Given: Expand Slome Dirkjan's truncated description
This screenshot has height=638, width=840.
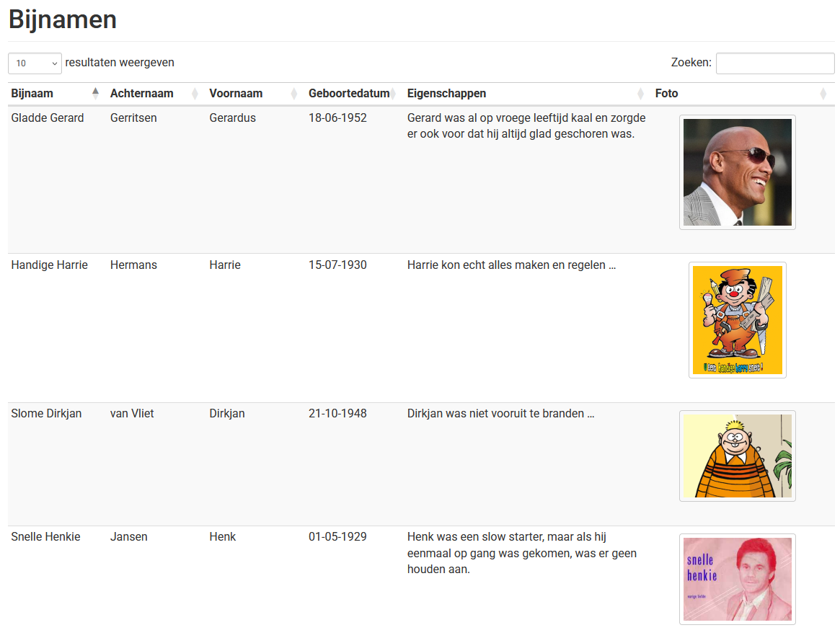Looking at the screenshot, I should click(x=590, y=414).
